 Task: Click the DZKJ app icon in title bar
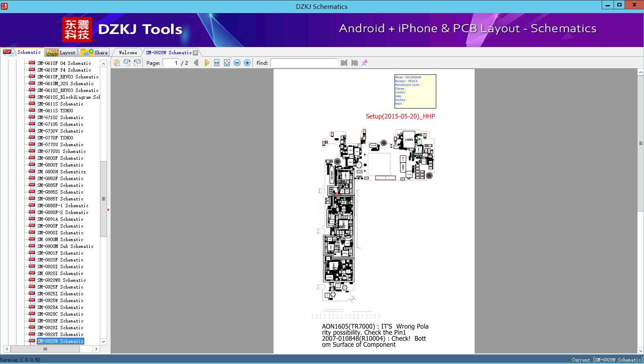click(4, 6)
